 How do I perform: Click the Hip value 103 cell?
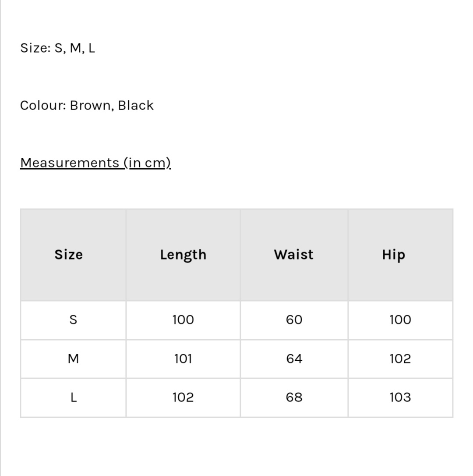(x=400, y=398)
